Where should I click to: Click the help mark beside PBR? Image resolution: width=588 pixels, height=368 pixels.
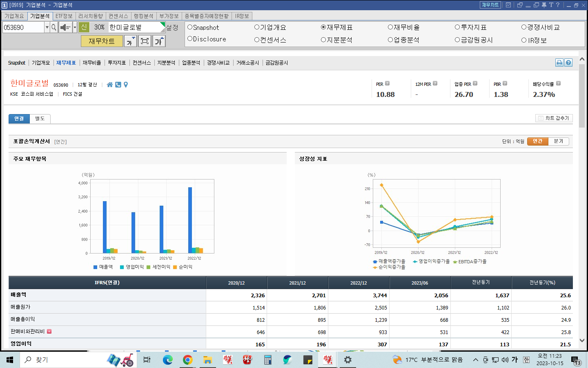click(505, 83)
